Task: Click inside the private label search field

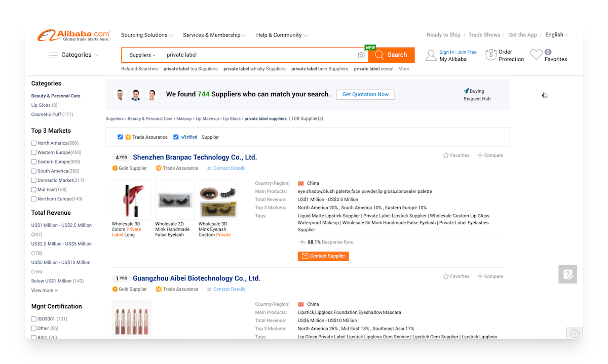Action: click(x=253, y=55)
